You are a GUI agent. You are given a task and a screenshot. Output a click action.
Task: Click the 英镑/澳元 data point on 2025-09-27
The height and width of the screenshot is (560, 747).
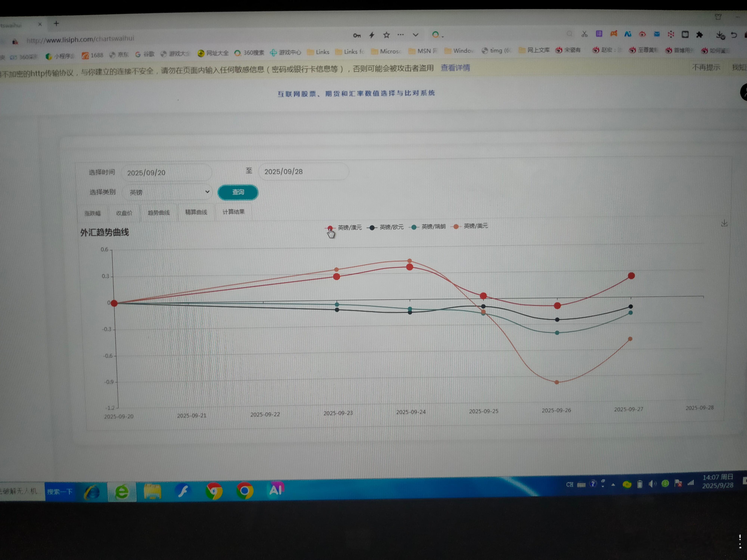pos(631,276)
